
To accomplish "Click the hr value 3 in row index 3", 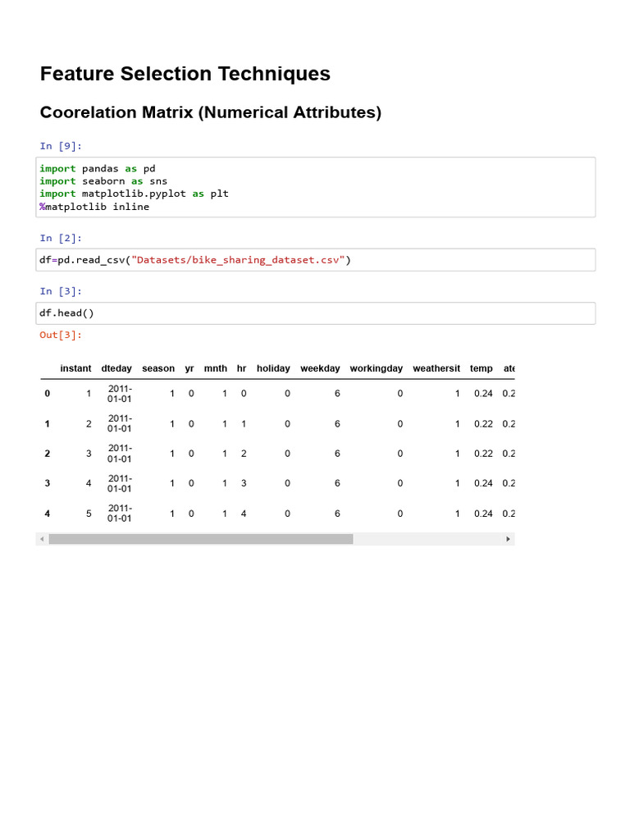I will pos(243,483).
